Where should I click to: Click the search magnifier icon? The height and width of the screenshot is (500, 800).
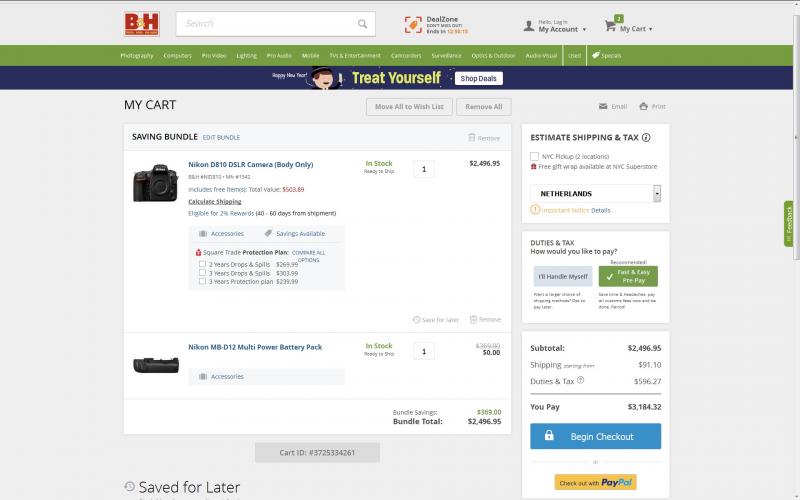(362, 23)
